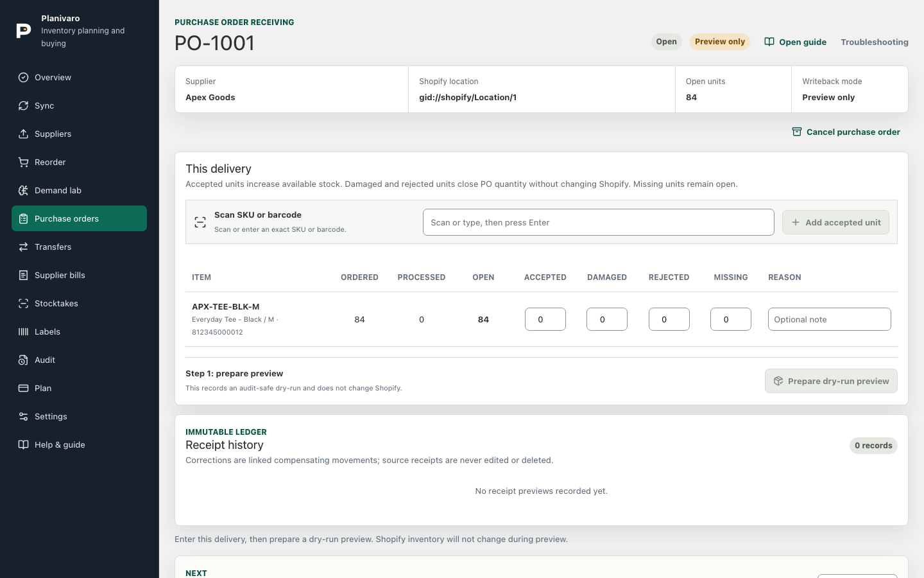Open the Troubleshooting link
Image resolution: width=924 pixels, height=578 pixels.
click(875, 42)
